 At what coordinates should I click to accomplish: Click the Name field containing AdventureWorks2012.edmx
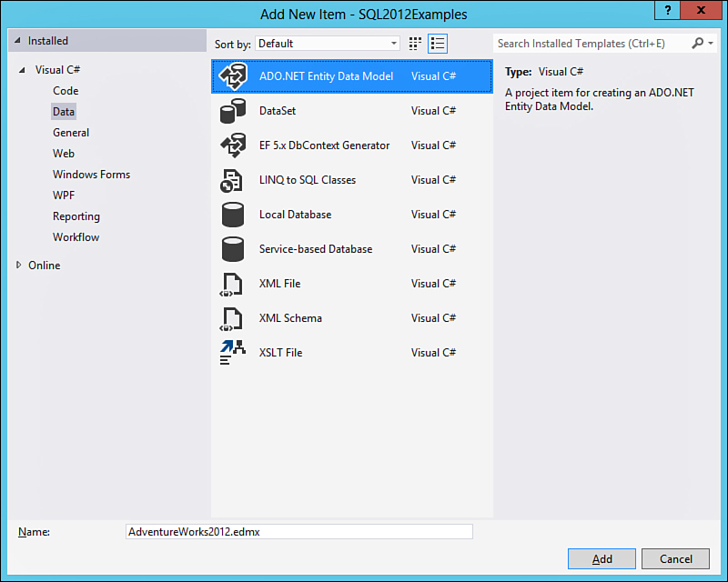click(x=299, y=532)
